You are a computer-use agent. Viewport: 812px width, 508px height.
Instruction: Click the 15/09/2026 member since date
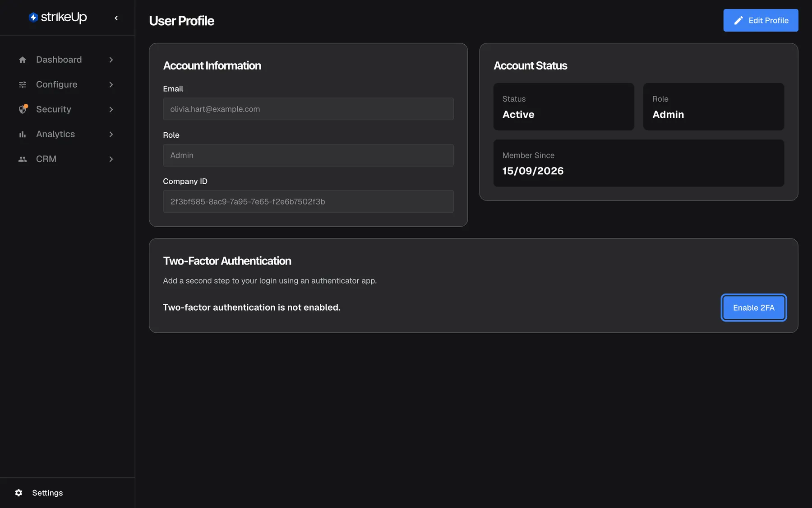533,171
